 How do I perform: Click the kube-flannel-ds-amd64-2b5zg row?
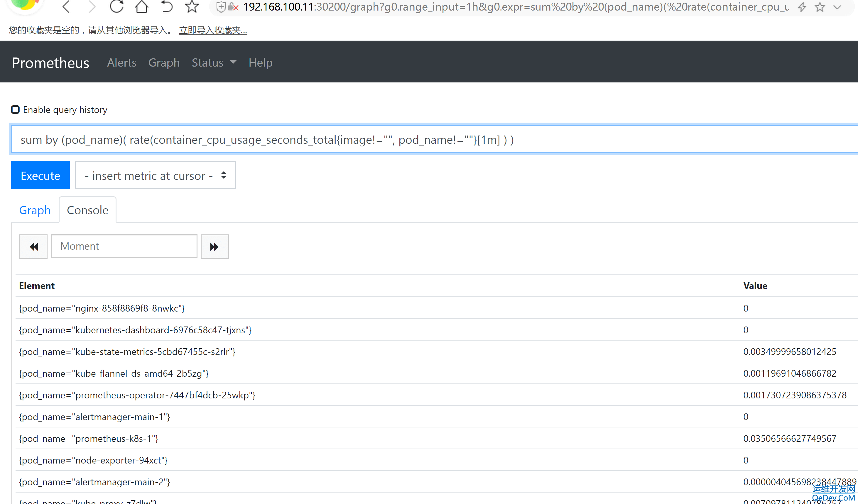[x=437, y=373]
